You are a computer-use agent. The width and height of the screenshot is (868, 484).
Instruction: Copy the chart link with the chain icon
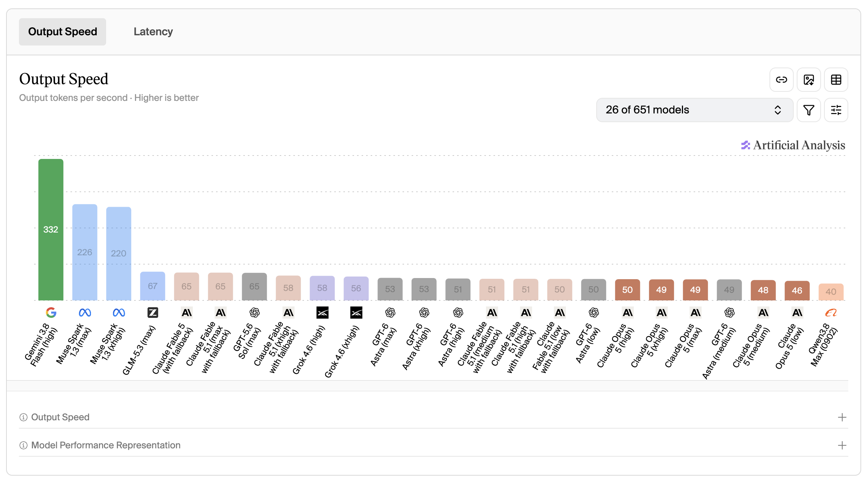(782, 80)
